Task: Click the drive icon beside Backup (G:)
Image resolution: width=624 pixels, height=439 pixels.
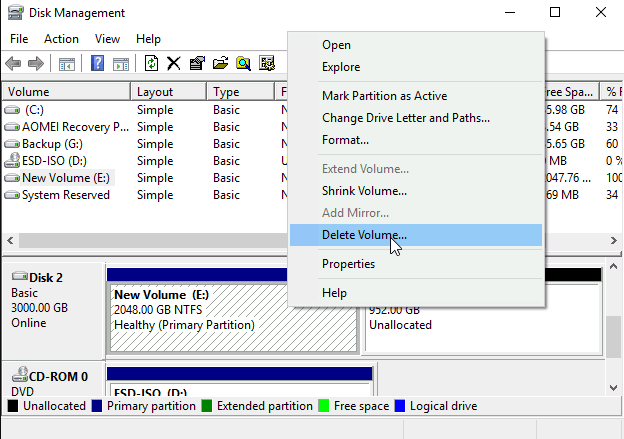Action: pyautogui.click(x=12, y=144)
